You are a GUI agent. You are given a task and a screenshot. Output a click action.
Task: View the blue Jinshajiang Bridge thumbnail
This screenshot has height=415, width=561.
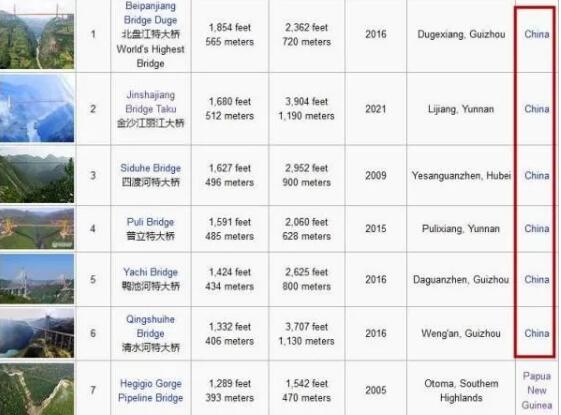tap(37, 109)
